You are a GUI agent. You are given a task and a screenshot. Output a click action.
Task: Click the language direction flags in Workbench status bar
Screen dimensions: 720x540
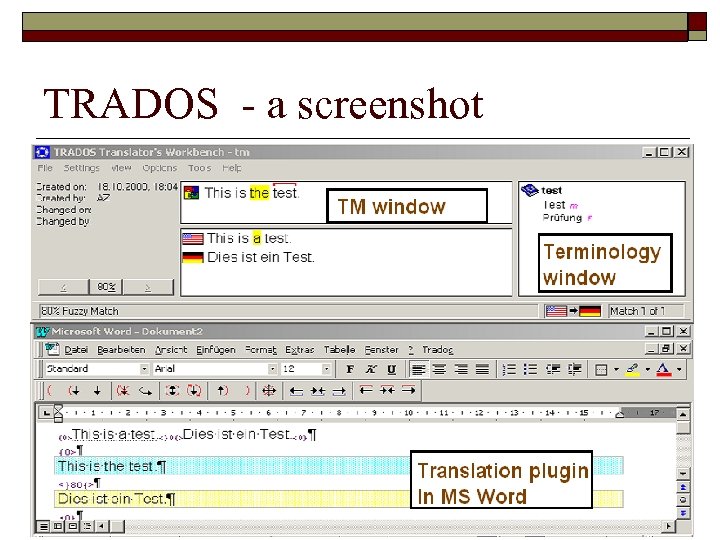(573, 311)
